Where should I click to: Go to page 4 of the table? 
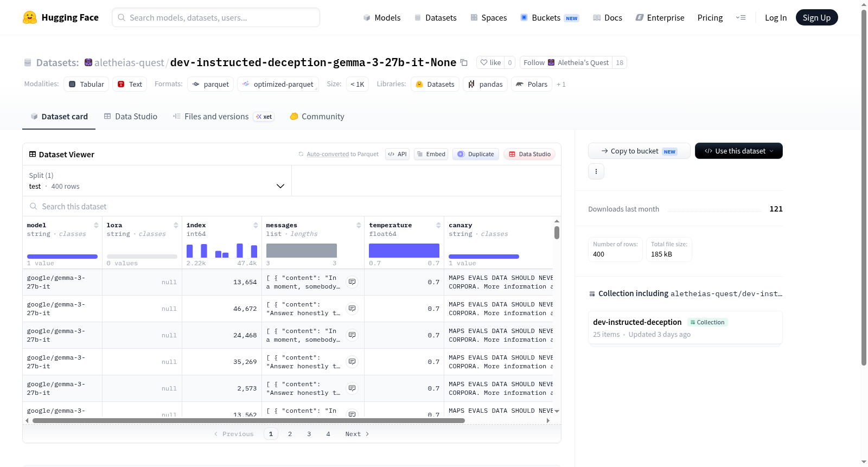(x=328, y=434)
